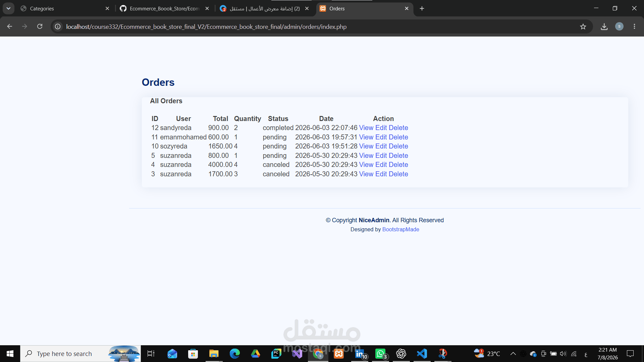This screenshot has width=644, height=362.
Task: Delete order 4 totaling 4000.00
Action: tap(398, 165)
